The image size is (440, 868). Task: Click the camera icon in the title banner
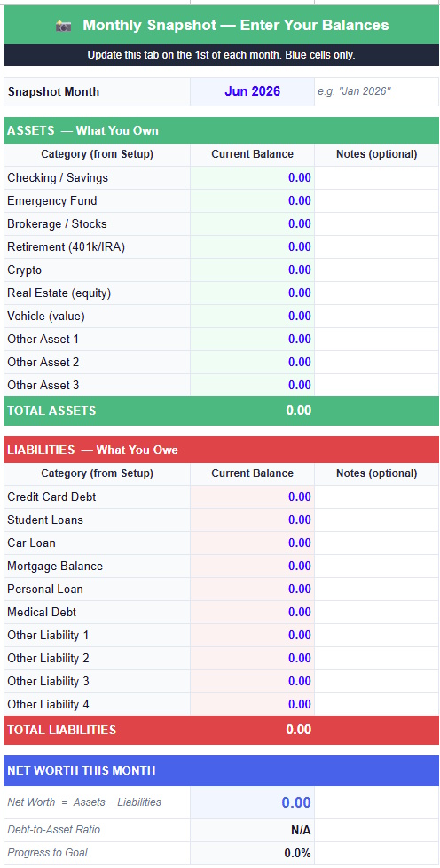[x=64, y=26]
